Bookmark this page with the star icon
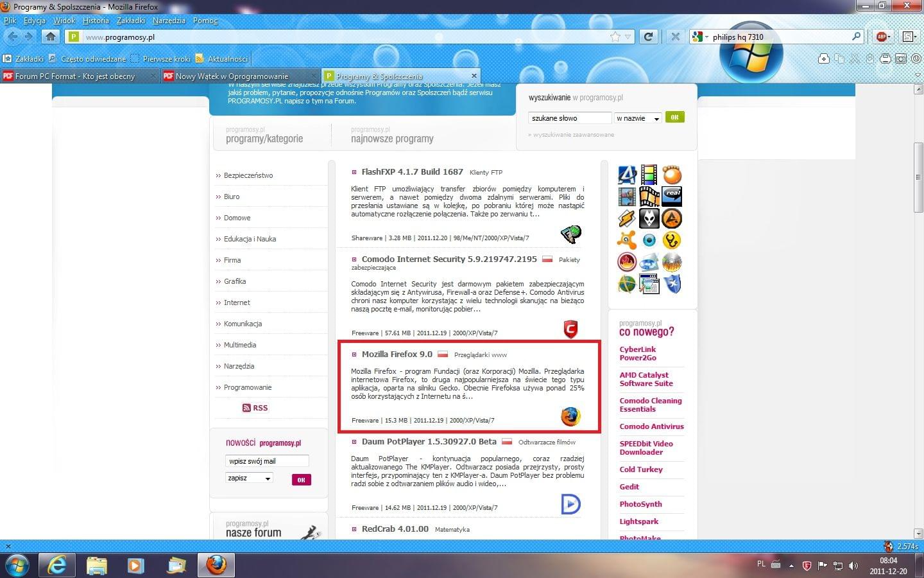This screenshot has height=578, width=924. pos(615,37)
